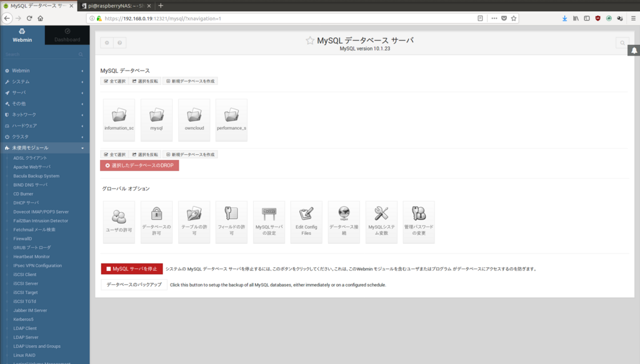
Task: Click the browser back arrow
Action: pyautogui.click(x=7, y=18)
